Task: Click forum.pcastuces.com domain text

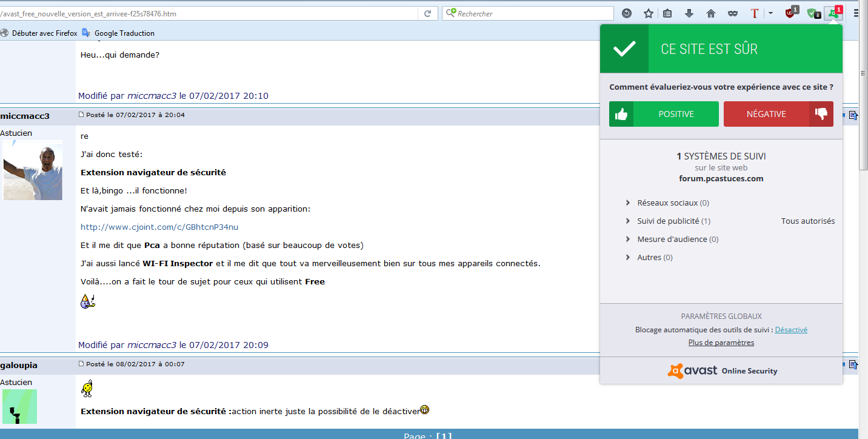Action: click(721, 178)
